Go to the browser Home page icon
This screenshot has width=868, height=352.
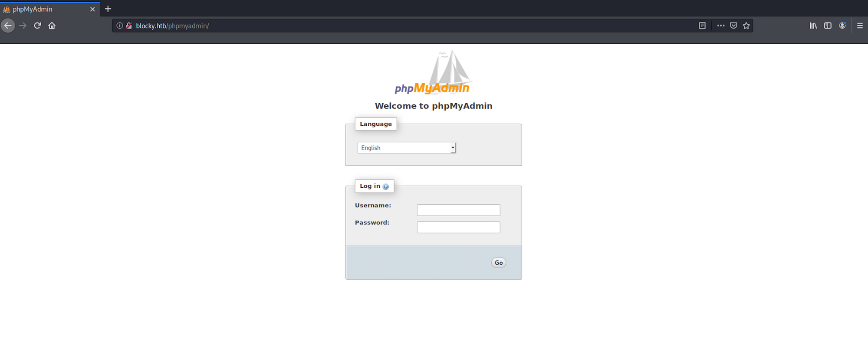coord(52,26)
